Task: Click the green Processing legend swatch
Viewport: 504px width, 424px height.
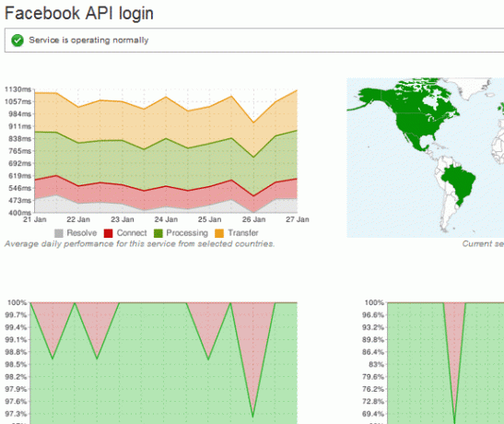Action: coord(158,233)
